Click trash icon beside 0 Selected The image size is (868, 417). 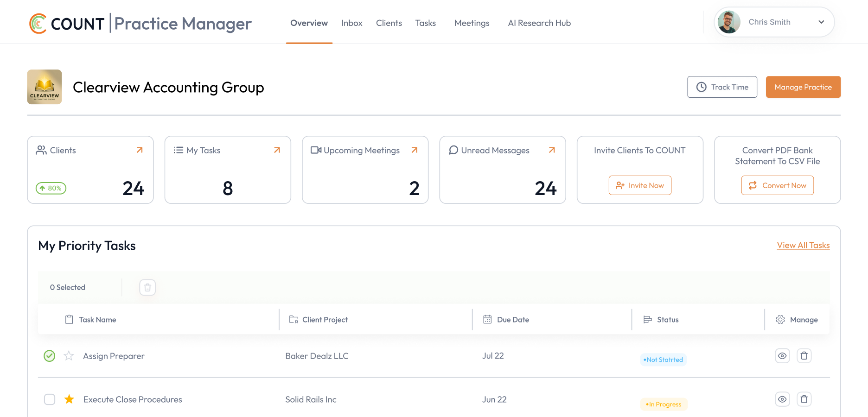click(147, 288)
